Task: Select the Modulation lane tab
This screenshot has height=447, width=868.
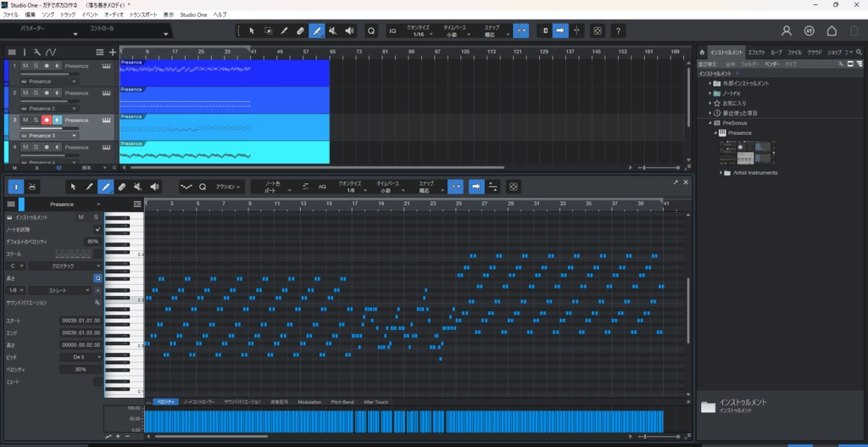Action: (309, 402)
